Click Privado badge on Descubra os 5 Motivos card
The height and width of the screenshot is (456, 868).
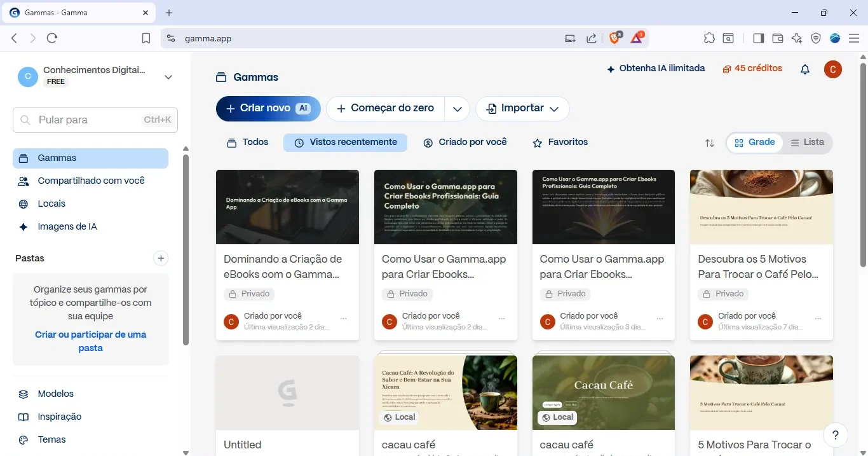723,294
